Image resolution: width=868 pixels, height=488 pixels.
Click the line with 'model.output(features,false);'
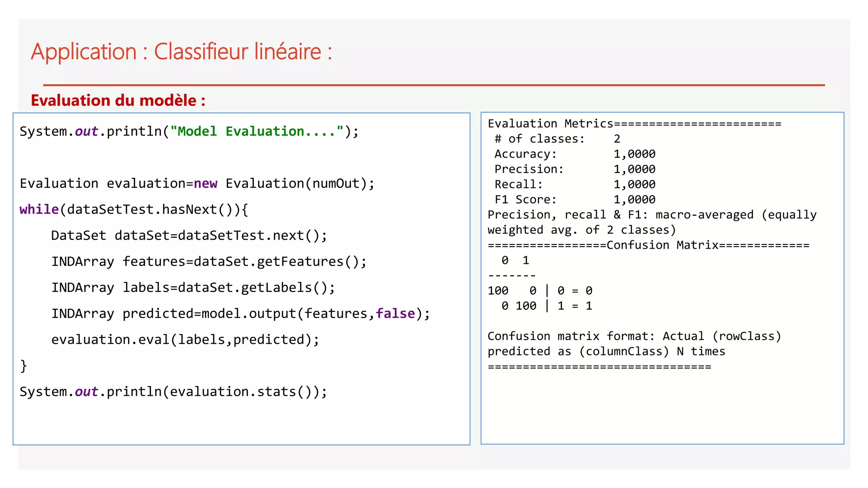coord(240,313)
